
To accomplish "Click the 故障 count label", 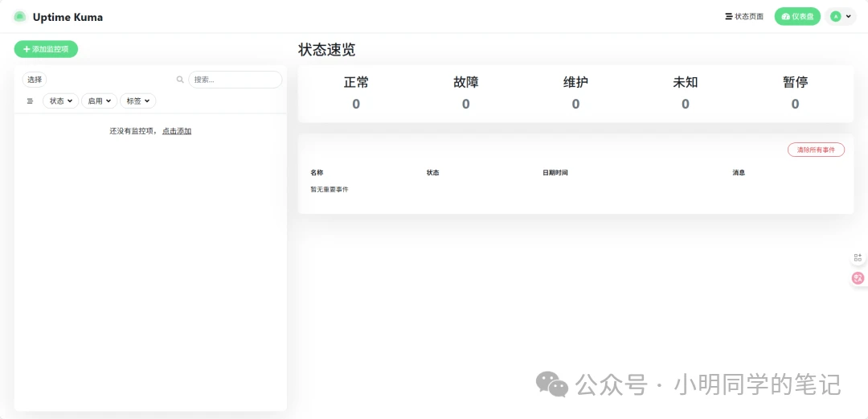I will pos(465,82).
